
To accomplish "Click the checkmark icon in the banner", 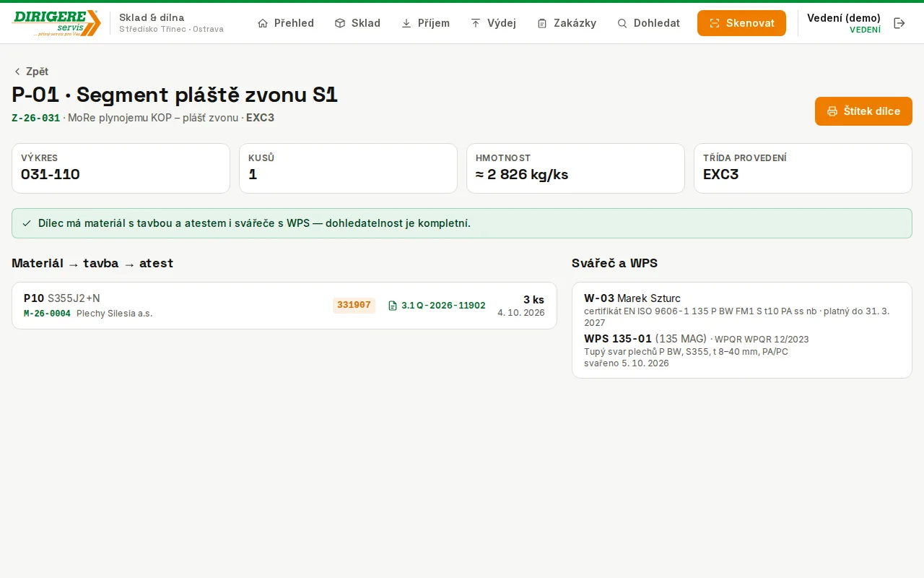I will (x=27, y=223).
